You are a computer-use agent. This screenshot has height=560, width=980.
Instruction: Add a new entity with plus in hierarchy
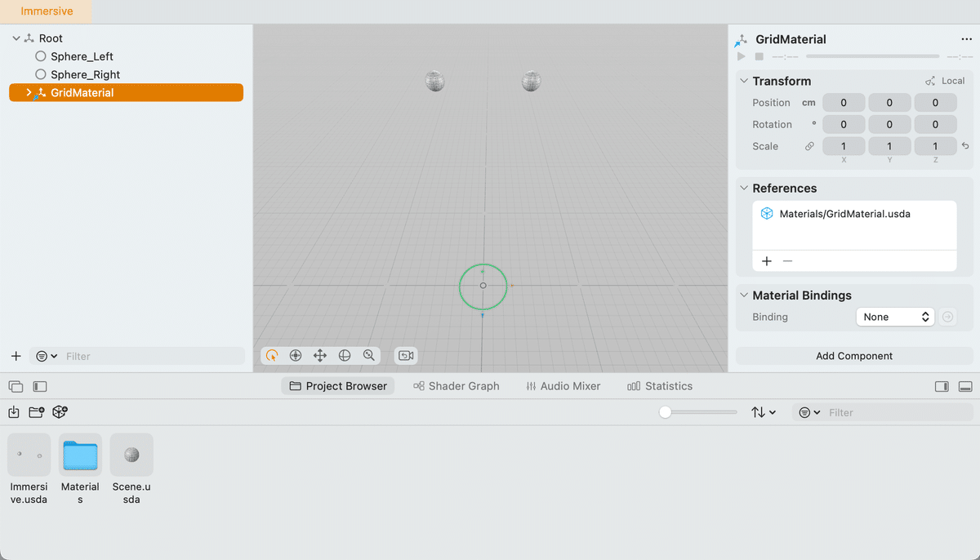tap(16, 356)
